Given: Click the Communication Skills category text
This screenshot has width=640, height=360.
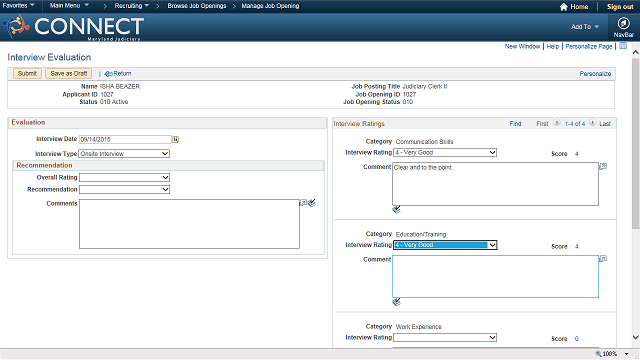Looking at the screenshot, I should click(x=424, y=142).
